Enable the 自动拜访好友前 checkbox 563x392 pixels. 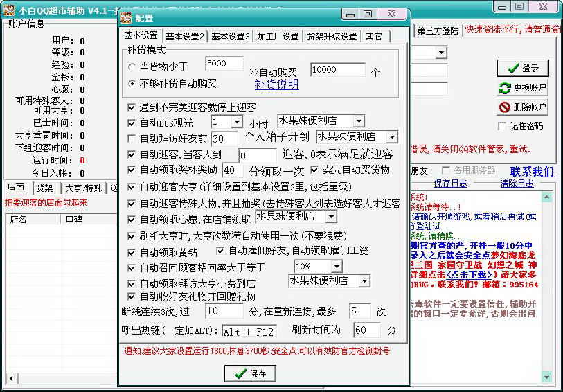[x=132, y=138]
